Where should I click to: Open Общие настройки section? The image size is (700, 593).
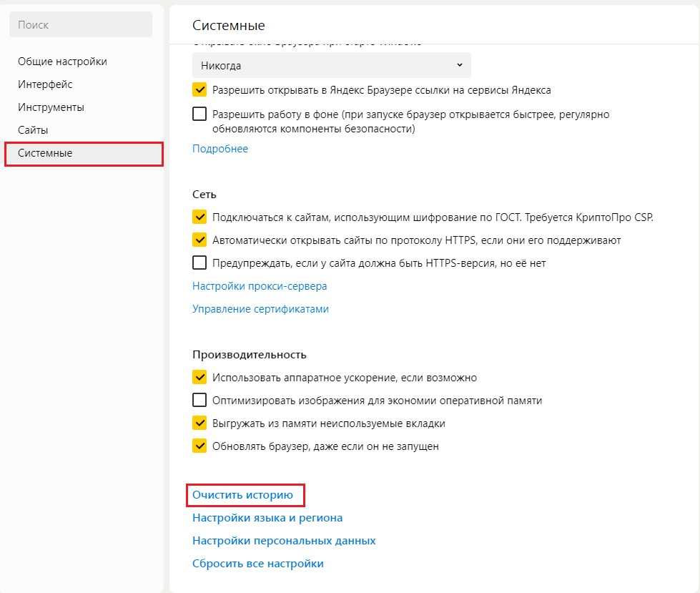(x=62, y=62)
